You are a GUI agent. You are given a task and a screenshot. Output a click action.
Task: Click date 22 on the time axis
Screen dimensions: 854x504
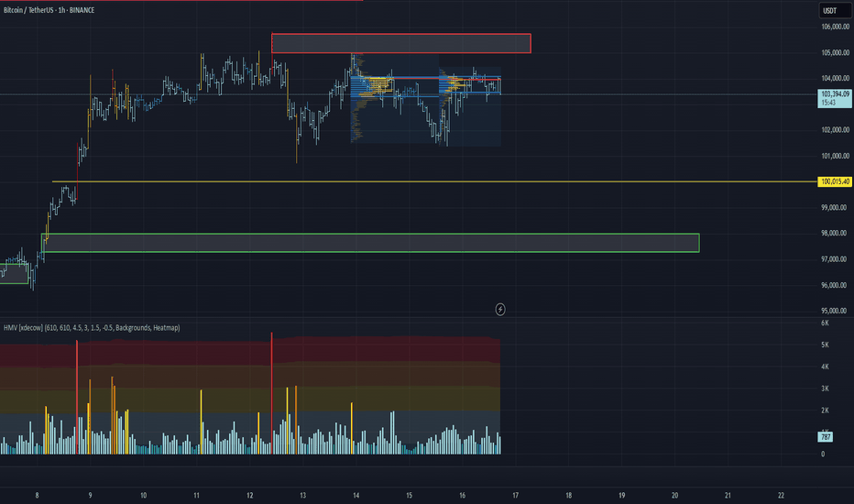point(781,495)
